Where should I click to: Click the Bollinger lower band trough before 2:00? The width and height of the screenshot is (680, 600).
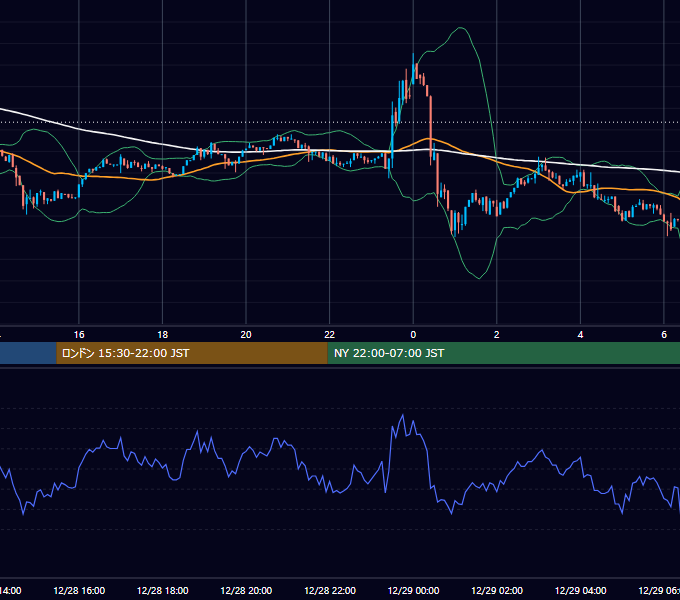pos(479,278)
